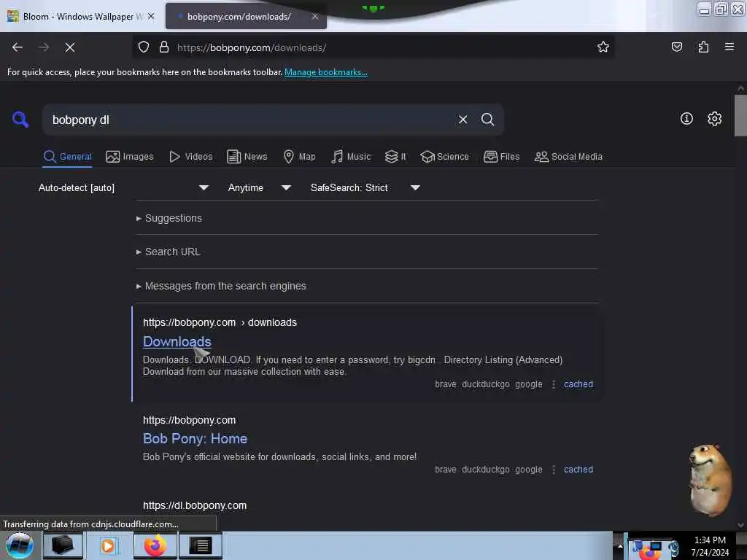This screenshot has height=560, width=747.
Task: Open the Files category
Action: tap(501, 157)
